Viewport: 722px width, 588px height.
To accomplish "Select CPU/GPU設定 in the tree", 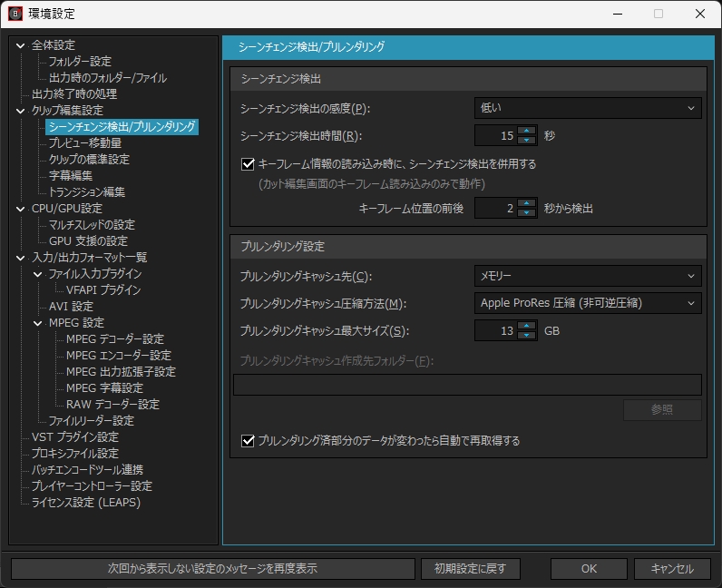I will point(67,209).
